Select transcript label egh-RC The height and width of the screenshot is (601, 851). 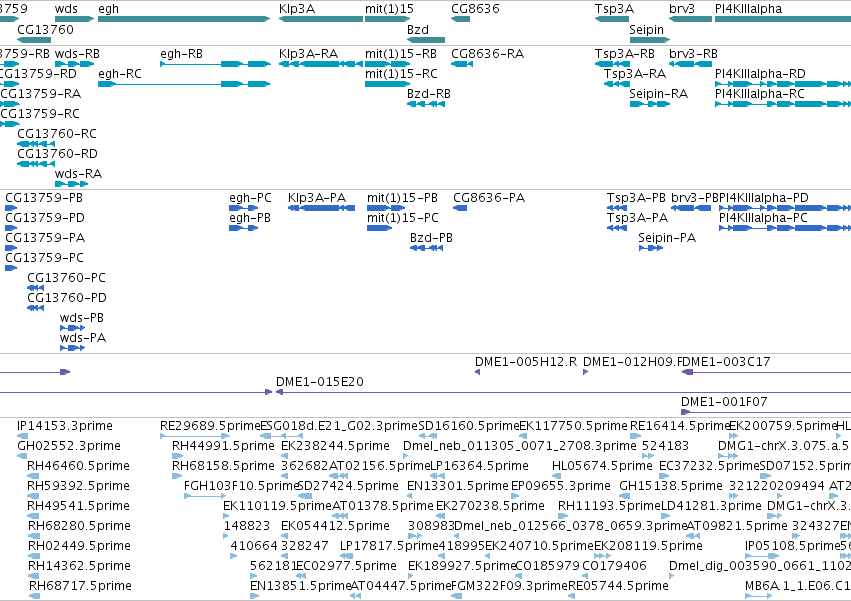pyautogui.click(x=119, y=74)
